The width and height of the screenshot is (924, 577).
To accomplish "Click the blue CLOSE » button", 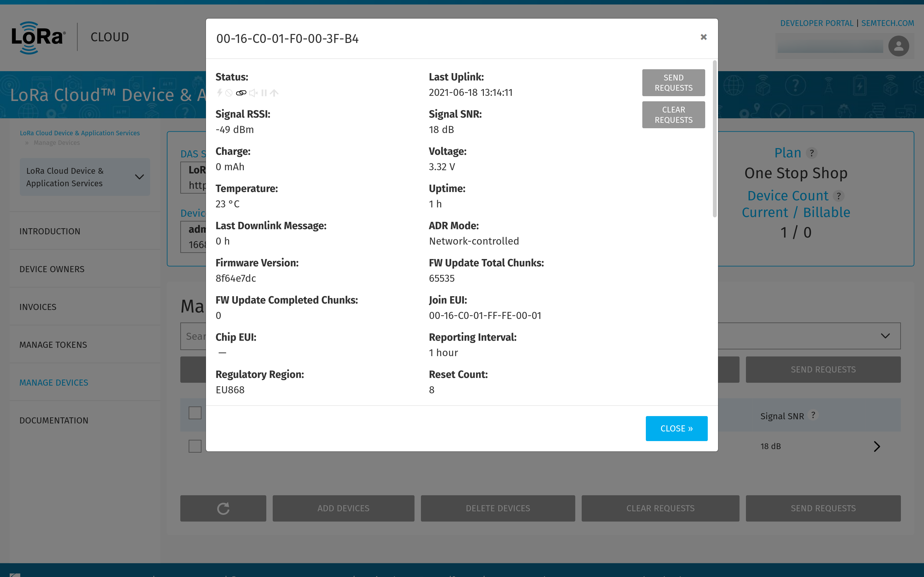I will [676, 428].
